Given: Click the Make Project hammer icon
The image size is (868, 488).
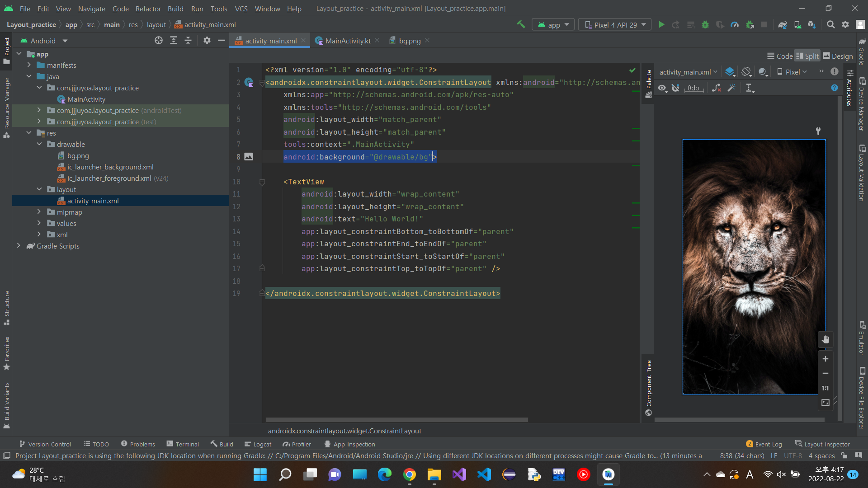Looking at the screenshot, I should click(521, 25).
